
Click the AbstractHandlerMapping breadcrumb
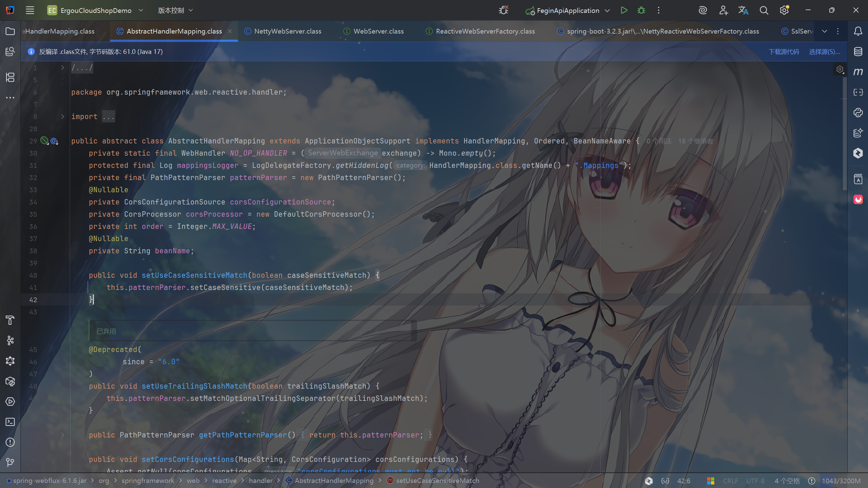330,481
